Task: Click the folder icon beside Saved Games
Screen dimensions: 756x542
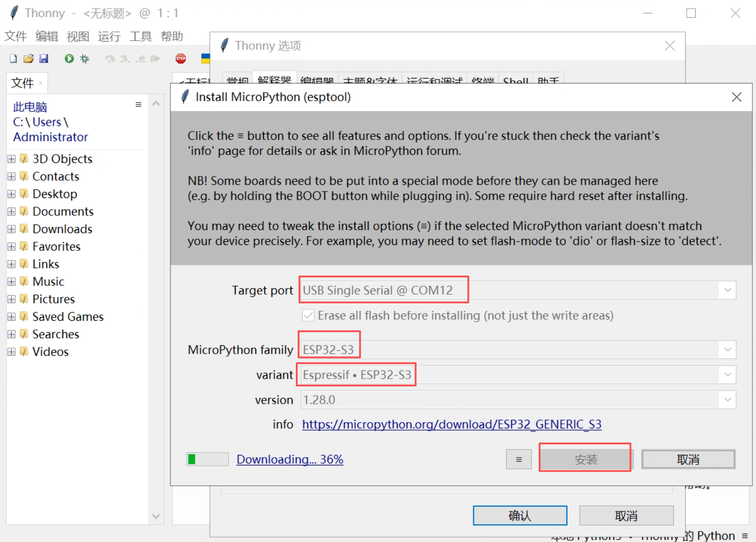Action: (x=24, y=317)
